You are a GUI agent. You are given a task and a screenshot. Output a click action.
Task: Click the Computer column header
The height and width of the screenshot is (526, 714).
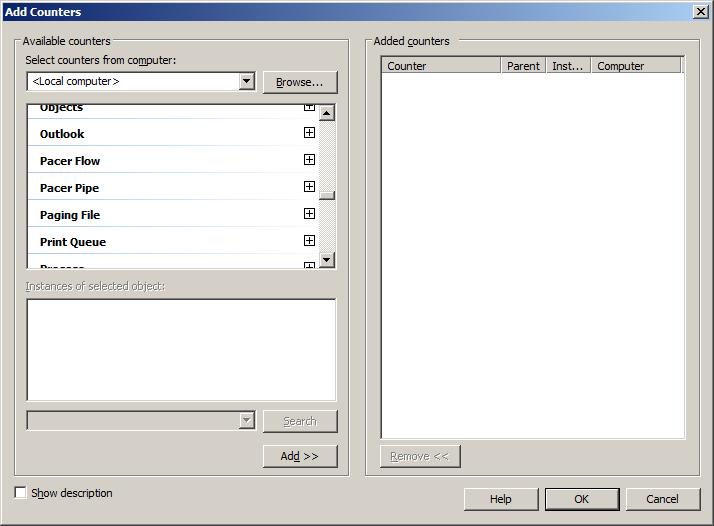pos(636,66)
